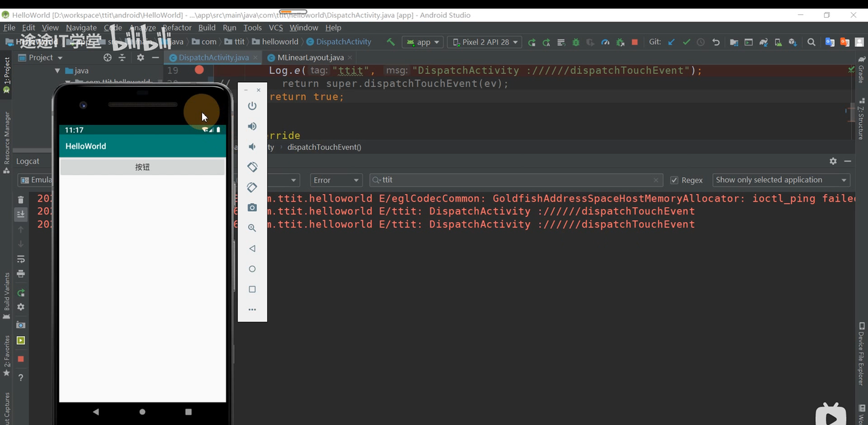Toggle breakpoint on line 19
The width and height of the screenshot is (868, 425).
(199, 70)
